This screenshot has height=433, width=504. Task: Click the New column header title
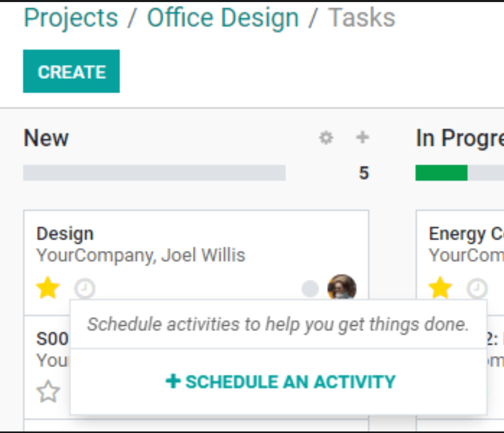(46, 138)
